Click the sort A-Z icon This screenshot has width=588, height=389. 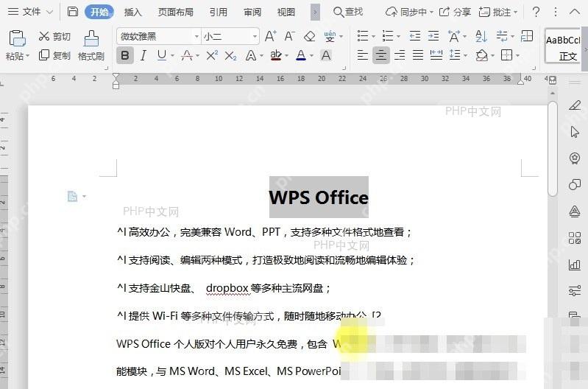pos(481,36)
